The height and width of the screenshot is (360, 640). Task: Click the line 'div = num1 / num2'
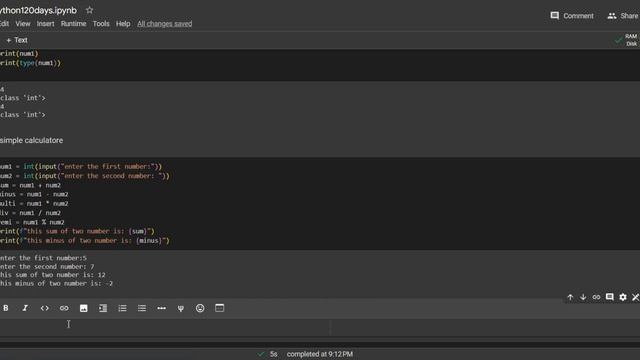pyautogui.click(x=30, y=213)
